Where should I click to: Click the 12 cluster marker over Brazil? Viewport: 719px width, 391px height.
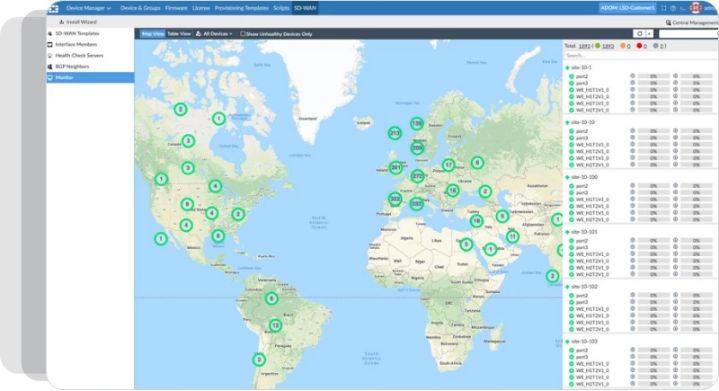[x=275, y=325]
